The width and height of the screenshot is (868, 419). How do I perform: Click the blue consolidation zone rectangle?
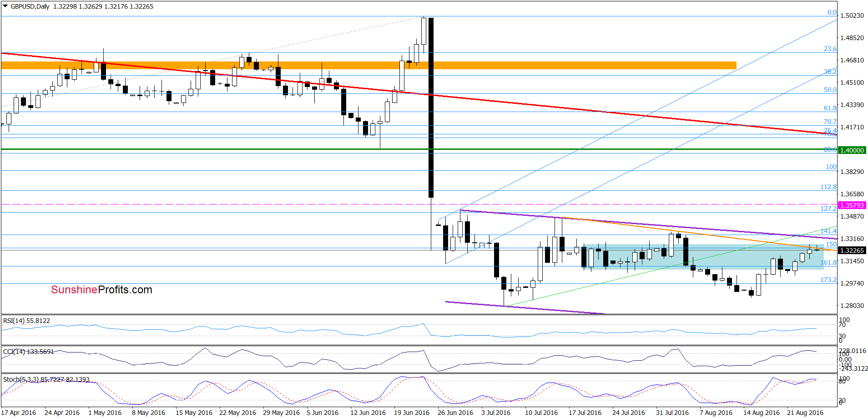coord(703,257)
